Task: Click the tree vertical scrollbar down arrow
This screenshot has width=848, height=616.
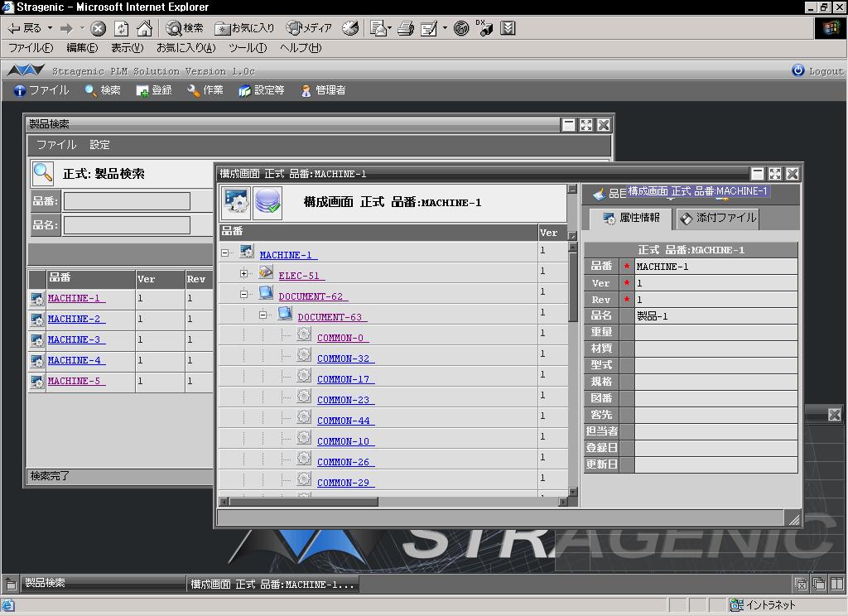Action: (573, 492)
